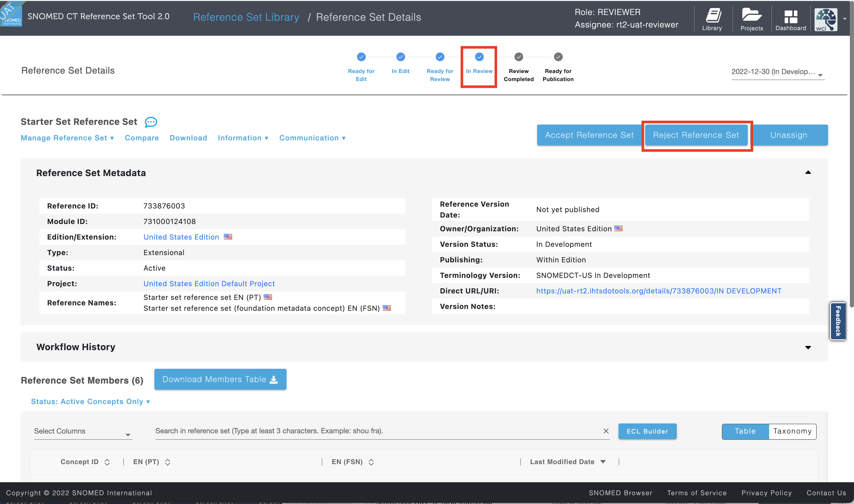Open the Feedback side tab
The width and height of the screenshot is (854, 504).
(838, 321)
